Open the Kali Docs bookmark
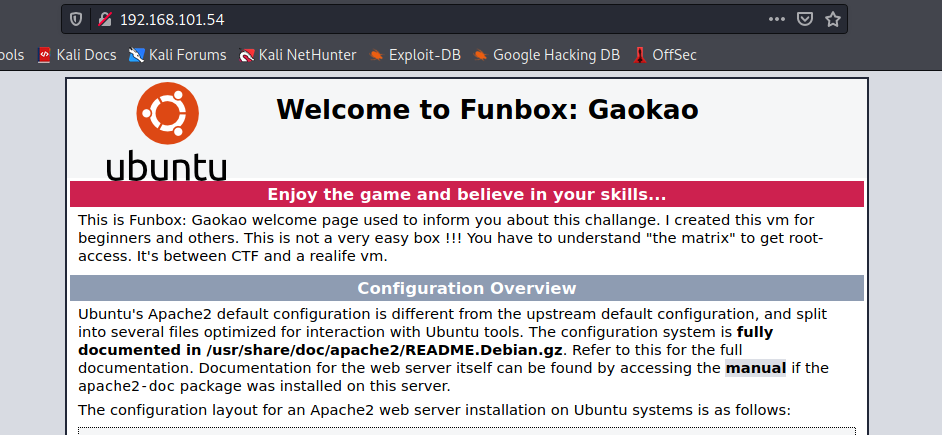The height and width of the screenshot is (435, 942). pos(77,55)
